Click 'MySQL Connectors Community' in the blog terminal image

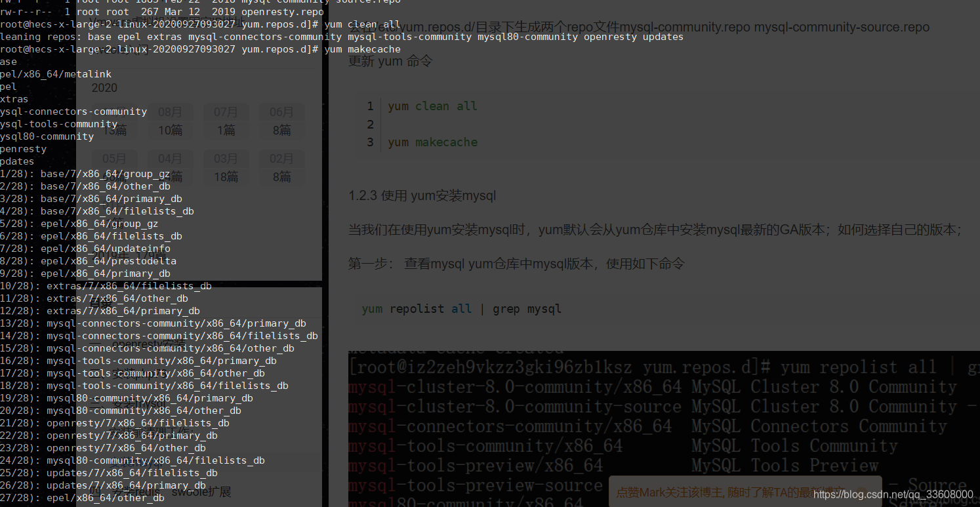point(819,426)
